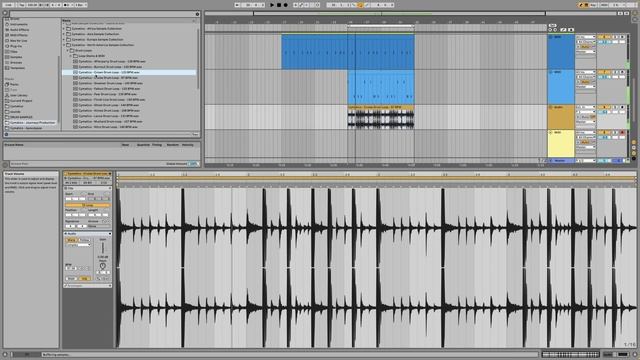640x360 pixels.
Task: Toggle first track's activator button
Action: point(604,37)
